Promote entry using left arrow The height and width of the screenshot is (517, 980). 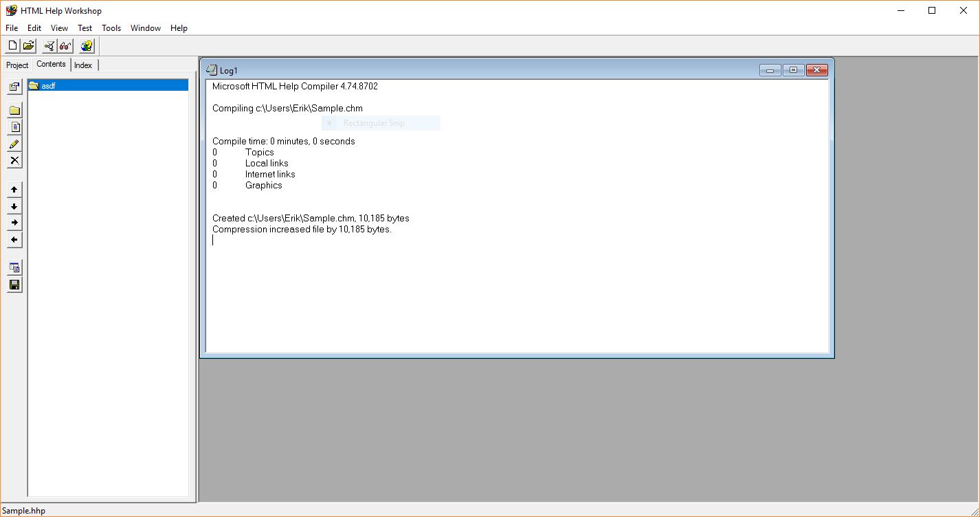point(14,239)
